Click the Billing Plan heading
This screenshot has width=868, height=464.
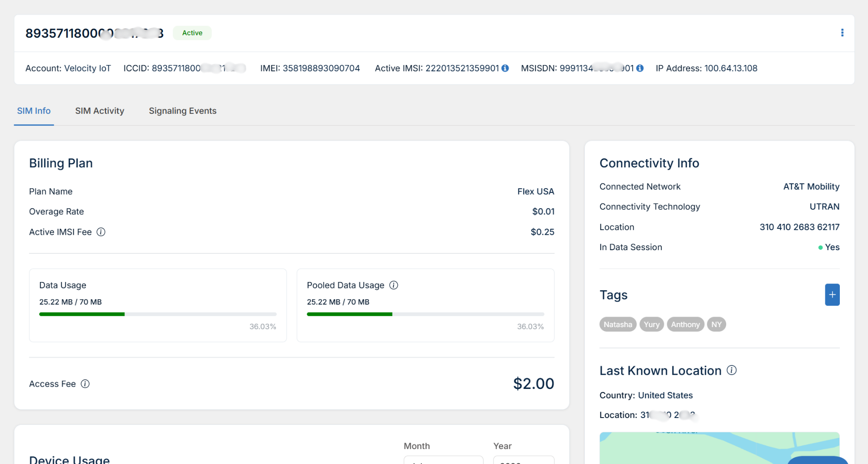pyautogui.click(x=61, y=163)
